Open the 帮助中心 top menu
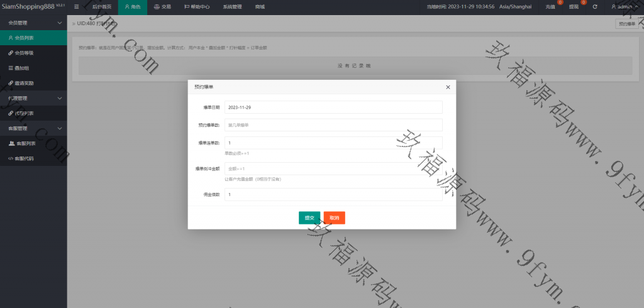 point(197,7)
